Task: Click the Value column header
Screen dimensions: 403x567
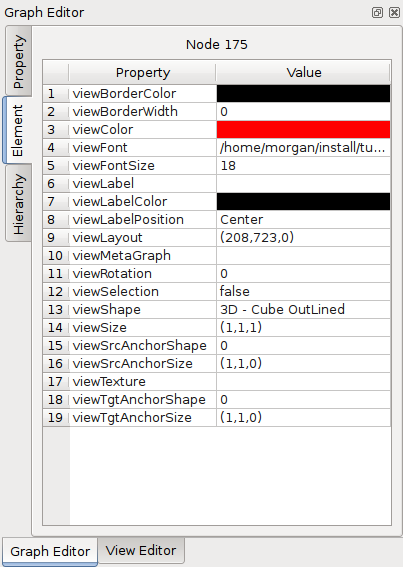Action: pyautogui.click(x=304, y=73)
